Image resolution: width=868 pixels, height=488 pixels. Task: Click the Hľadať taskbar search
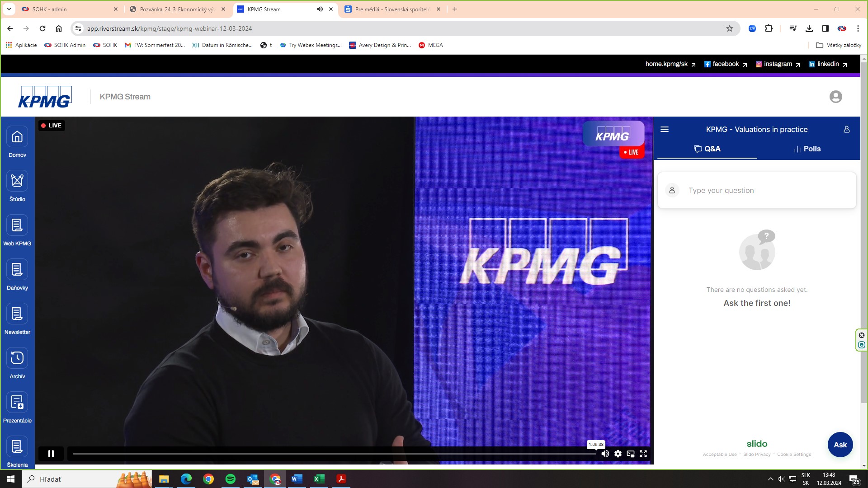(86, 479)
